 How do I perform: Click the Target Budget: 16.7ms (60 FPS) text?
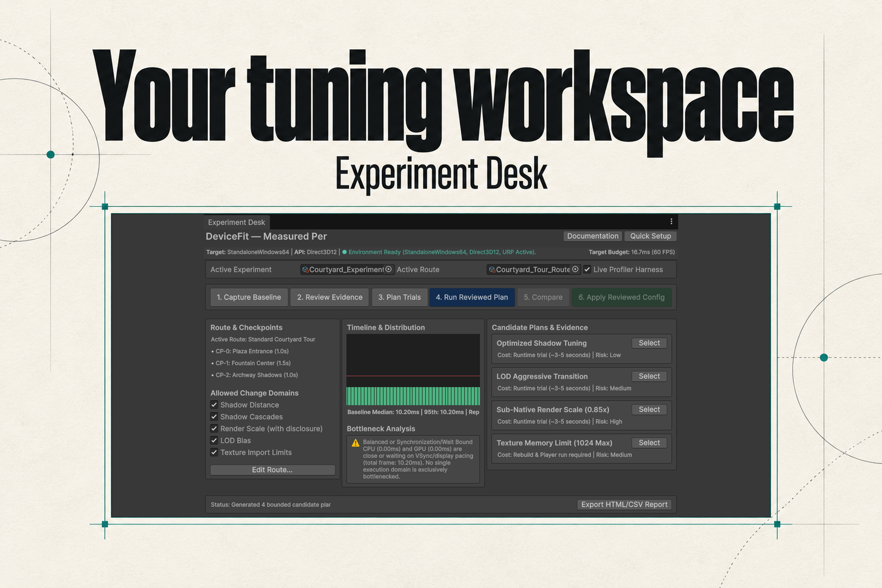[x=631, y=252]
